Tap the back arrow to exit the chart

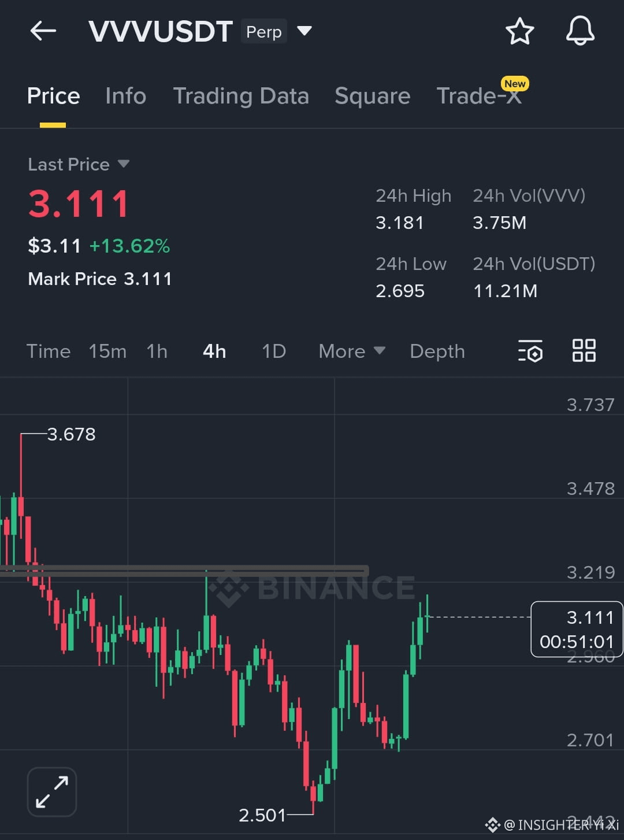pos(43,31)
